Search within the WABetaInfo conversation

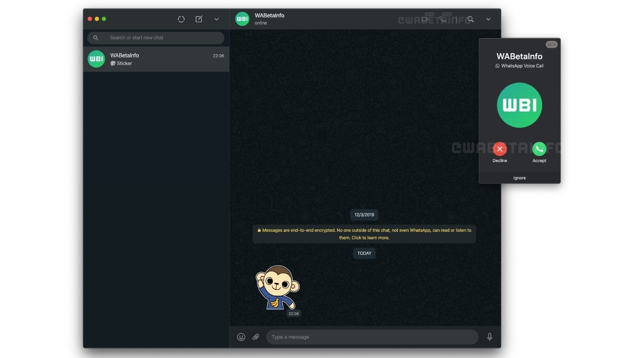[471, 19]
